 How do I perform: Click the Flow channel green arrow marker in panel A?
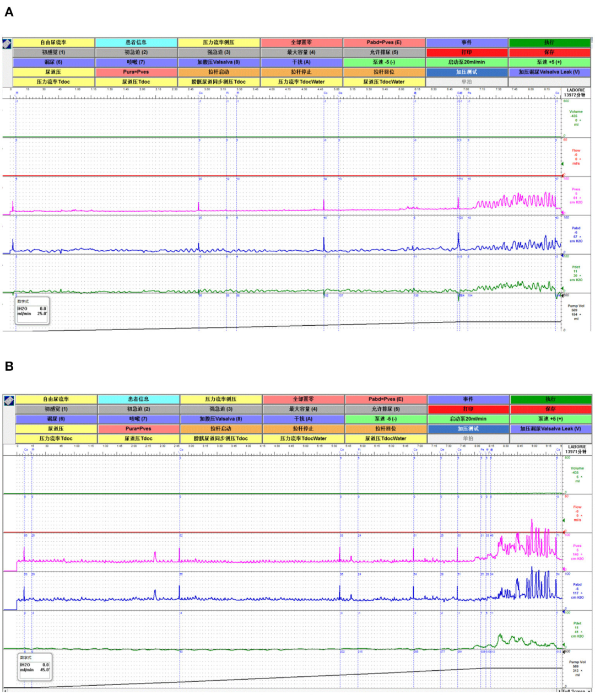tap(561, 164)
